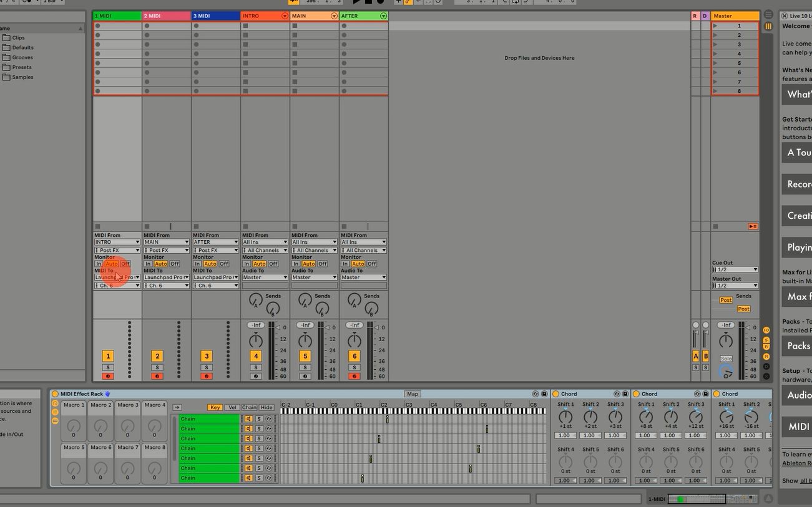812x507 pixels.
Task: Save MIDI Effect Rack preset
Action: pyautogui.click(x=544, y=394)
